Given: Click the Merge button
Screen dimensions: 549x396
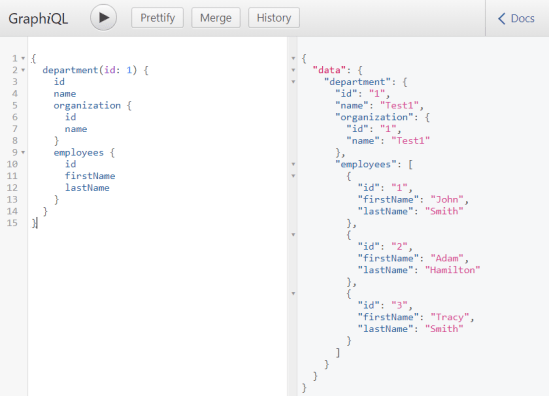Looking at the screenshot, I should point(216,18).
